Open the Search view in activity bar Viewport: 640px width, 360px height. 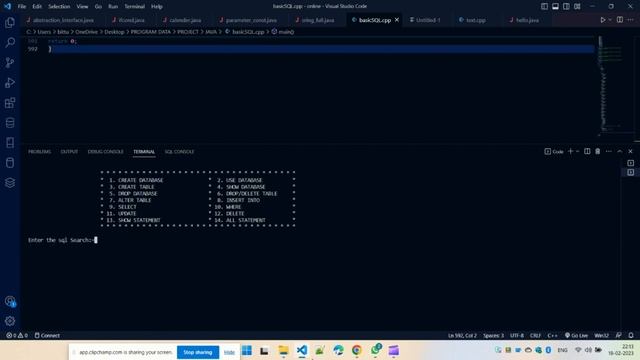[x=10, y=42]
